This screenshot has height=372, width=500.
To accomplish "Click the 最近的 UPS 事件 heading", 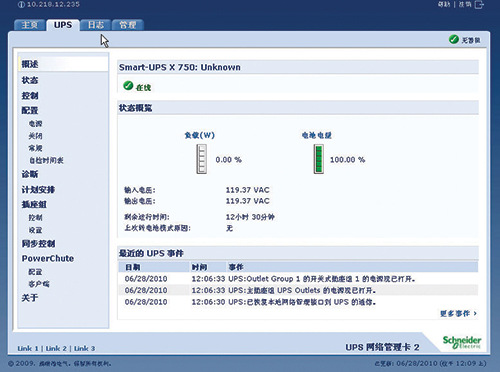I will tap(151, 253).
